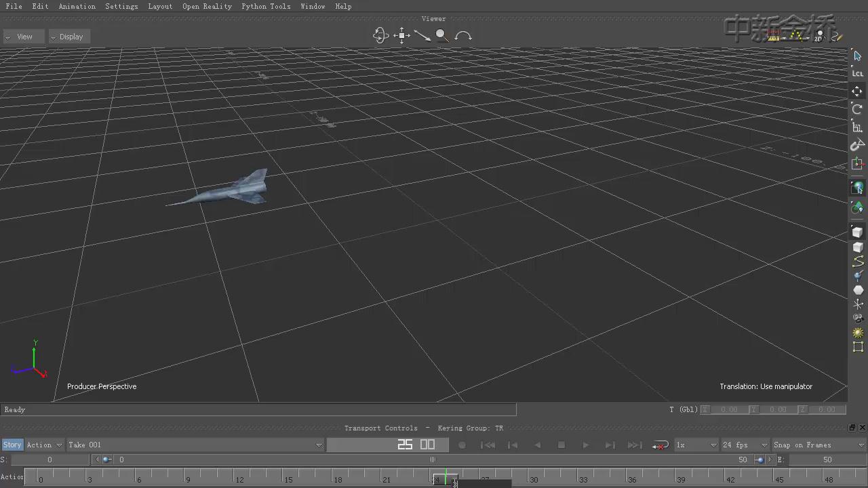The width and height of the screenshot is (868, 488).
Task: Click the null axes star icon
Action: click(858, 304)
